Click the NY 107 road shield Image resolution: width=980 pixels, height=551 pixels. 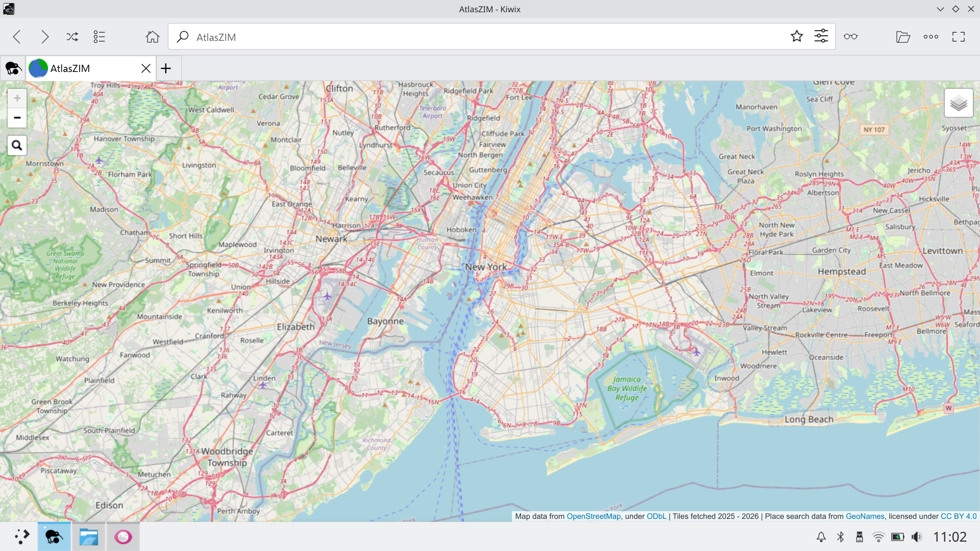[x=874, y=130]
